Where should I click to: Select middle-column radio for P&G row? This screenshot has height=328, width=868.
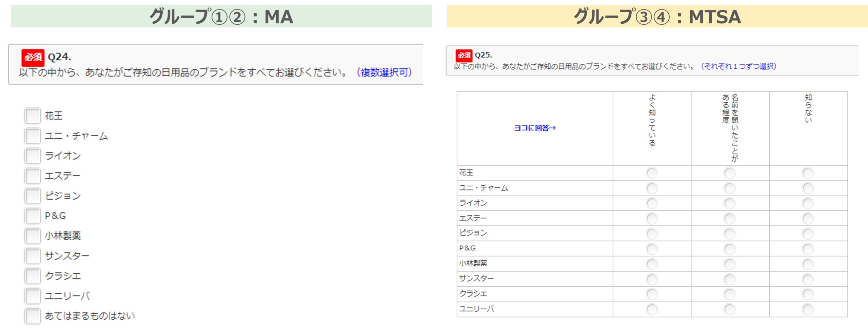(730, 249)
